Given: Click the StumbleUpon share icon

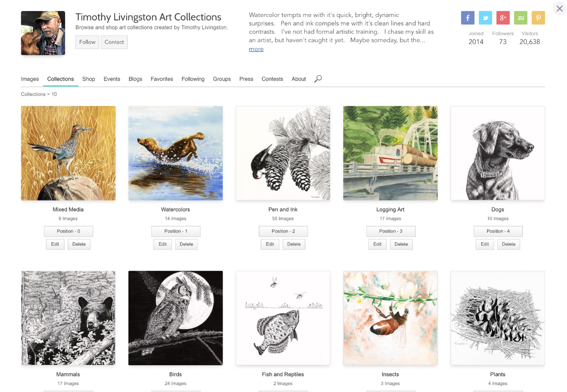Looking at the screenshot, I should [520, 18].
